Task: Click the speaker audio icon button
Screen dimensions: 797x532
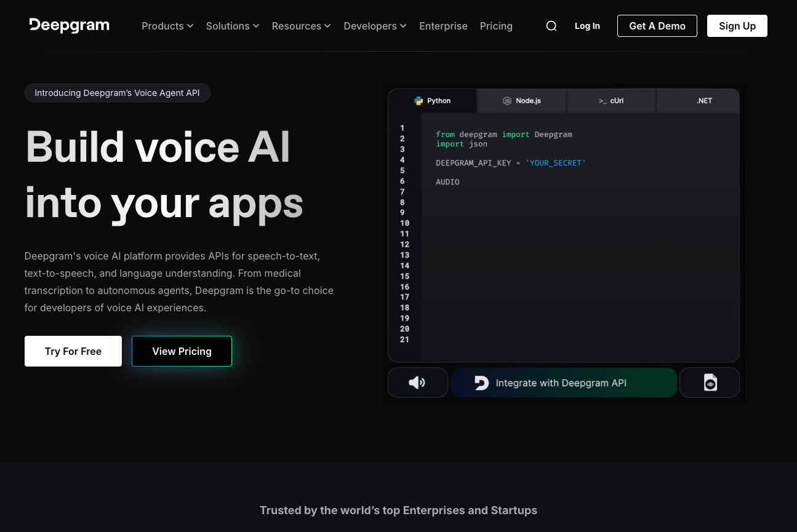Action: coord(417,383)
